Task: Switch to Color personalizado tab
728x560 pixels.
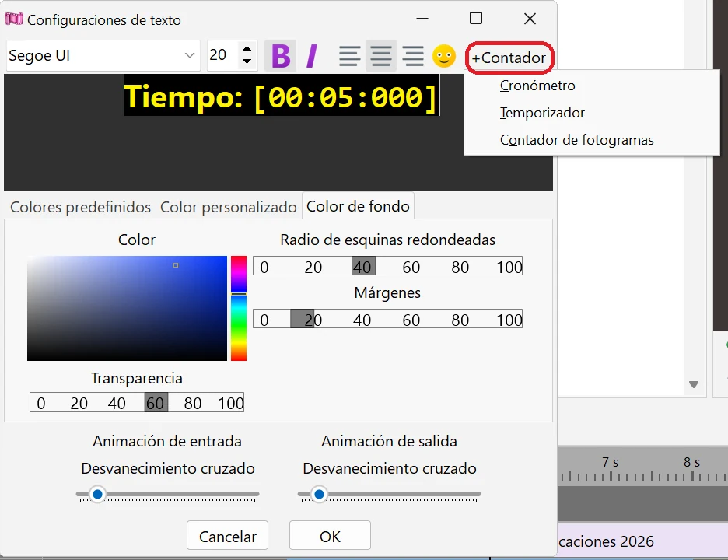Action: click(x=228, y=207)
